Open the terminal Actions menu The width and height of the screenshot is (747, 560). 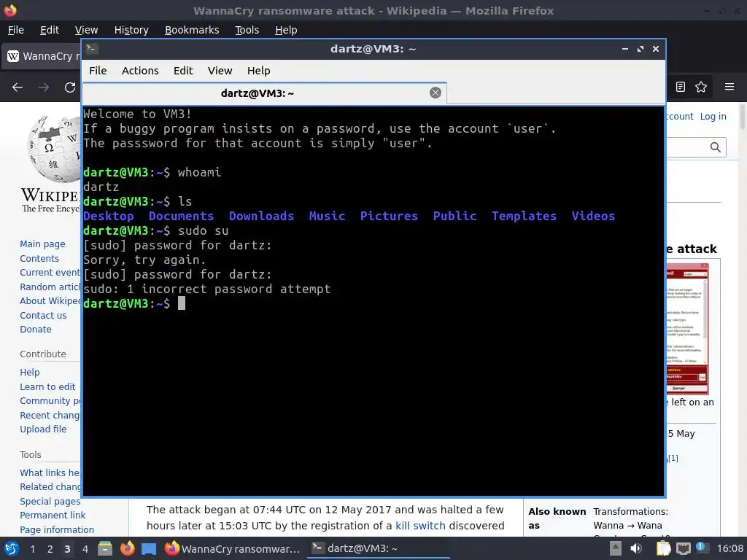coord(140,71)
